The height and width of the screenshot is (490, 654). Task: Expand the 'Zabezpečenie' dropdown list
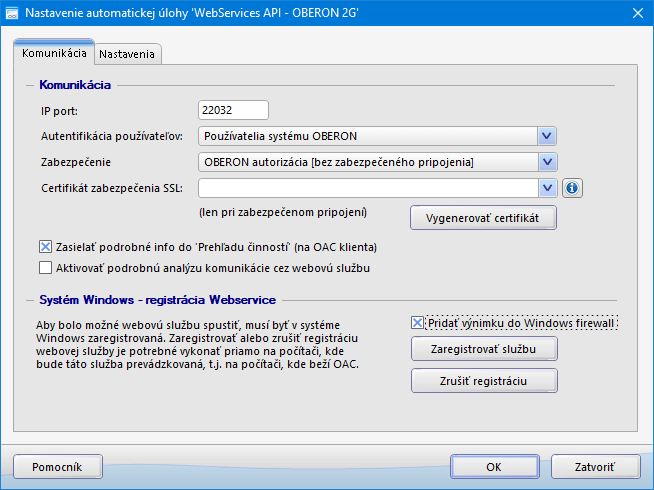[x=546, y=162]
